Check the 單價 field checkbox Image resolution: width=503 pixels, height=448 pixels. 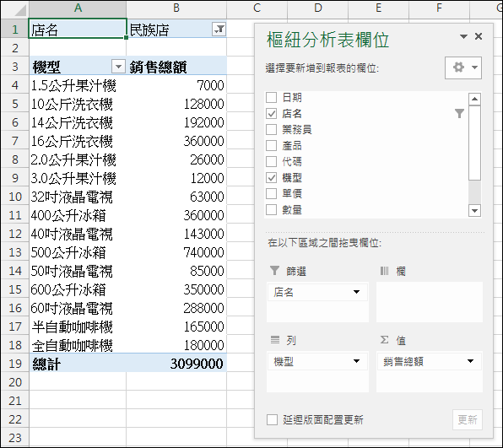[272, 193]
